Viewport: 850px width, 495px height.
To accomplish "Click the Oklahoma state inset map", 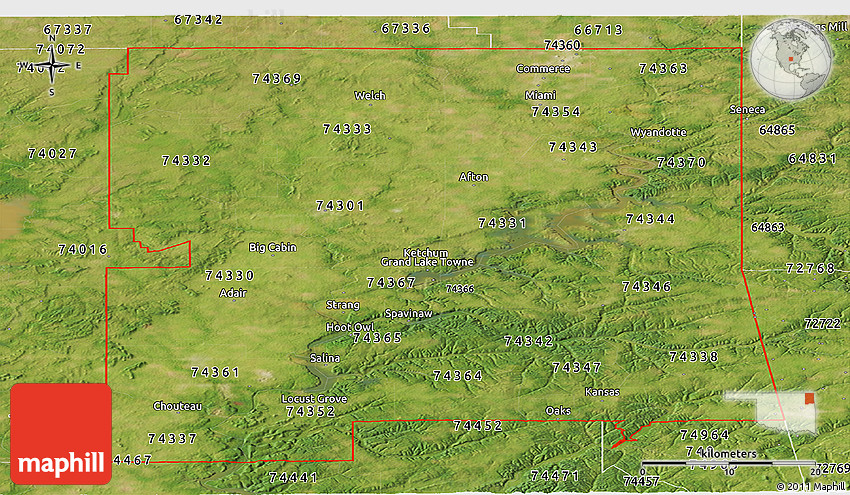I will click(771, 409).
